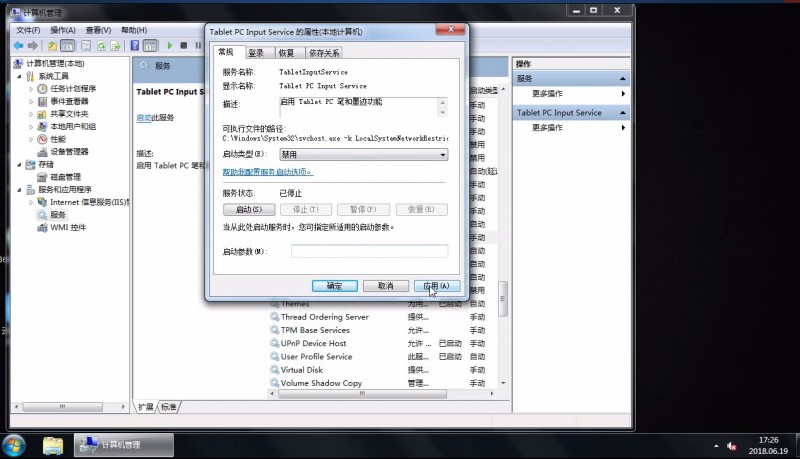Image resolution: width=800 pixels, height=459 pixels.
Task: Click the description box scroll down arrow
Action: (442, 112)
